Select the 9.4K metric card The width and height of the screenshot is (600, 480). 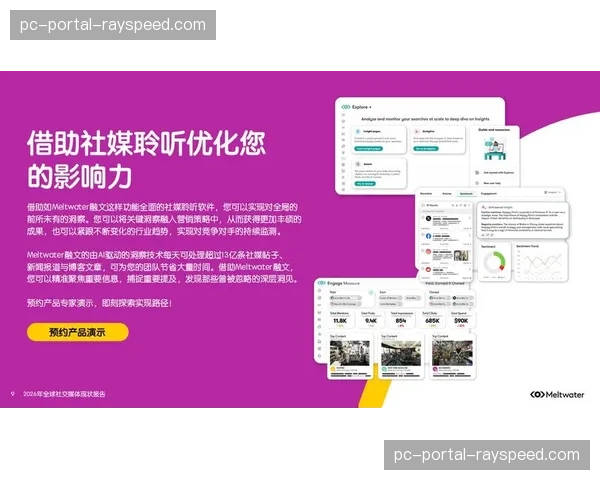pyautogui.click(x=370, y=319)
